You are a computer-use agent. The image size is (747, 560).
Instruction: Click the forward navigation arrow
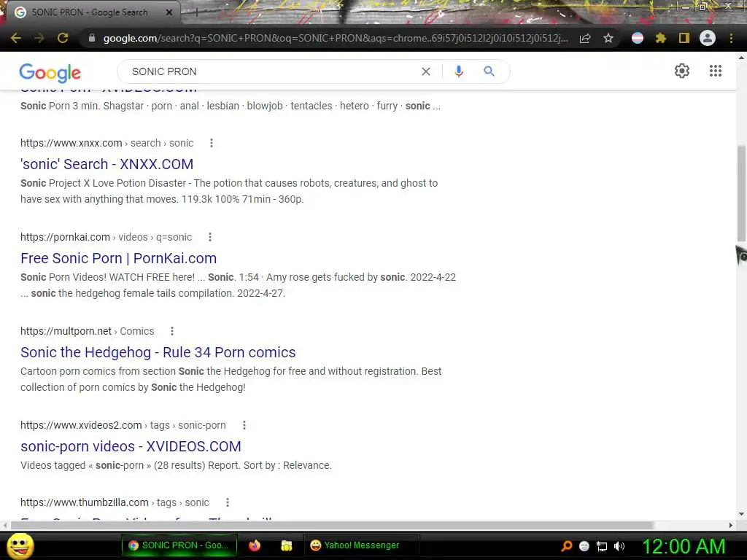pos(39,38)
